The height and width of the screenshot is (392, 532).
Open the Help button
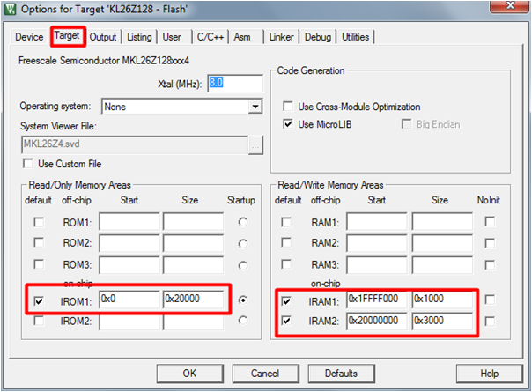[490, 374]
